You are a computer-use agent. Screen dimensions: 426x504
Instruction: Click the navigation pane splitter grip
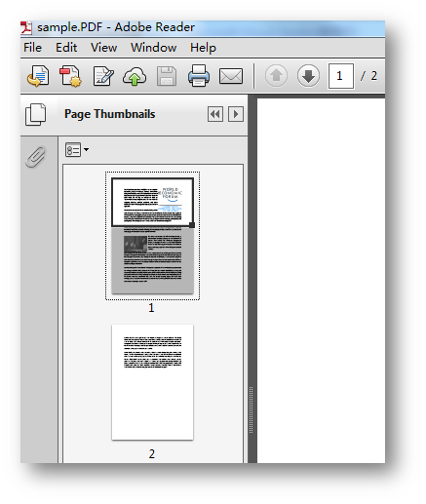251,409
